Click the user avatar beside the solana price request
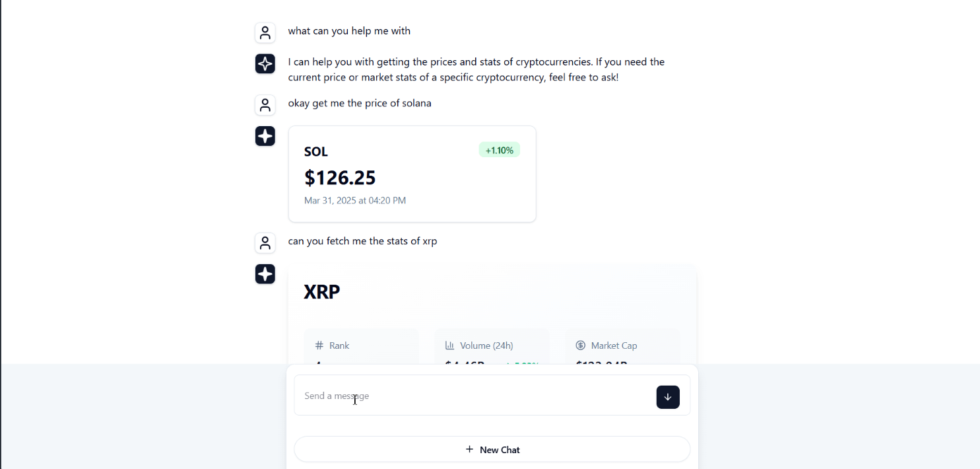 [x=265, y=105]
